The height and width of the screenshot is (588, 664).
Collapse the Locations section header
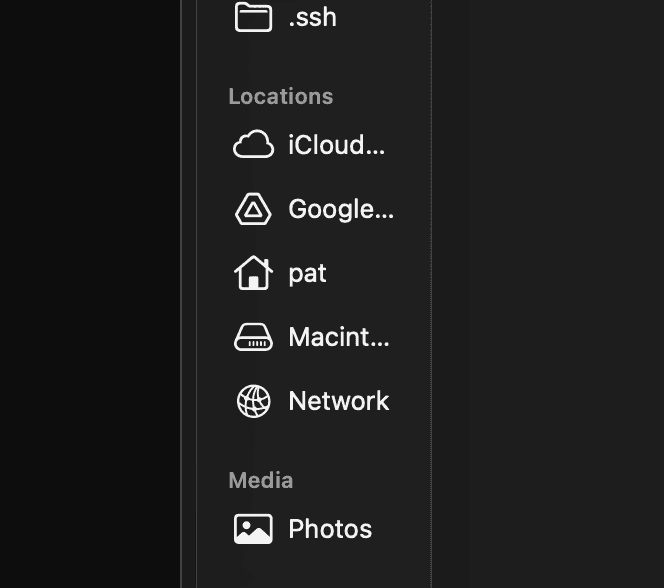pyautogui.click(x=280, y=96)
